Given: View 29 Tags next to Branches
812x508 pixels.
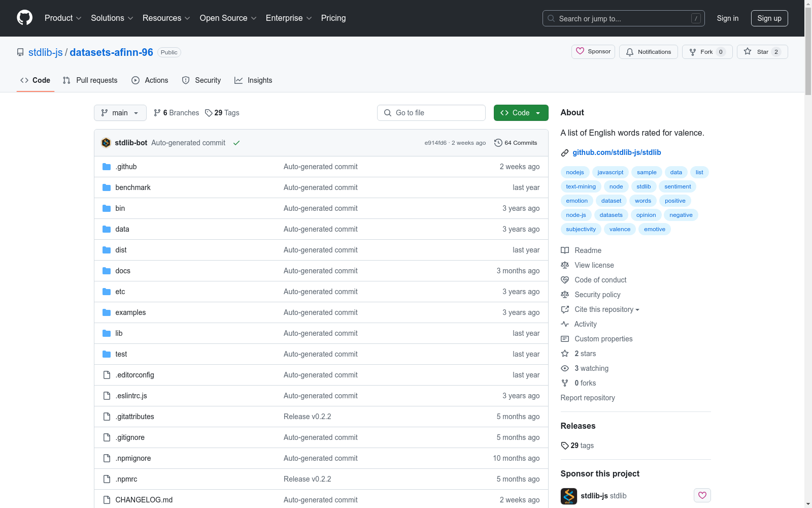Looking at the screenshot, I should 222,113.
